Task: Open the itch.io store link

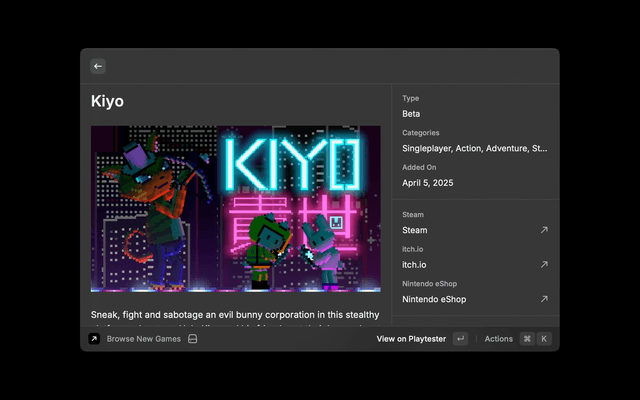Action: coord(415,265)
